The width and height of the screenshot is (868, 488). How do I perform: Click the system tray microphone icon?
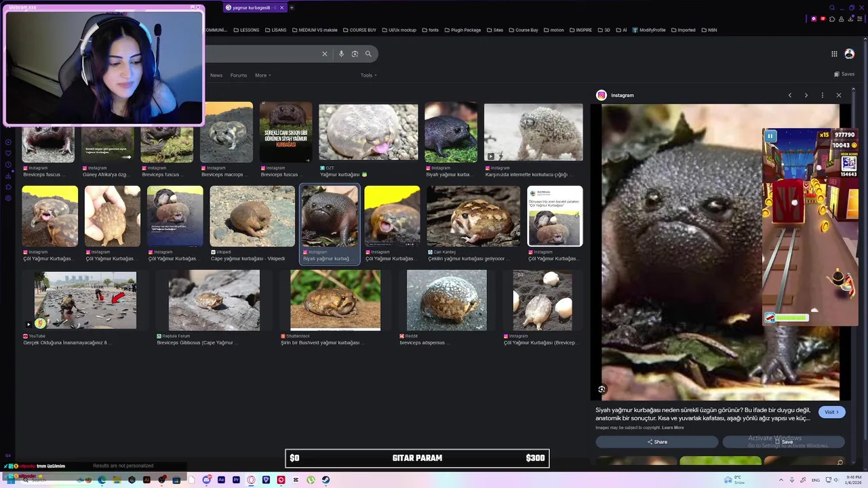pos(792,480)
